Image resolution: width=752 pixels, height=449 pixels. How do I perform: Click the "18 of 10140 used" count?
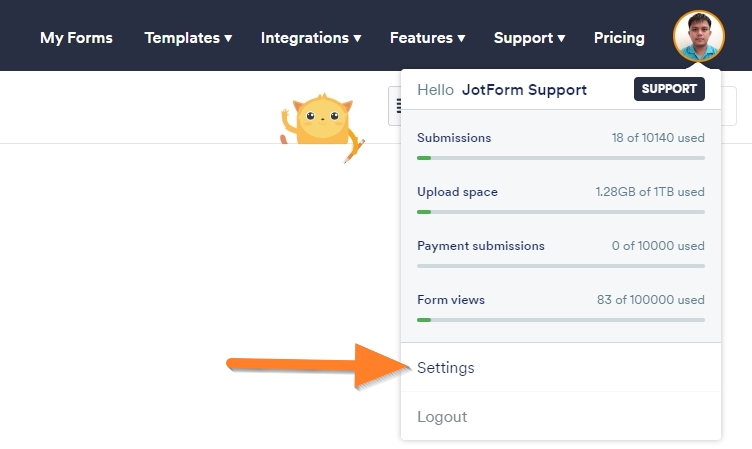tap(658, 138)
